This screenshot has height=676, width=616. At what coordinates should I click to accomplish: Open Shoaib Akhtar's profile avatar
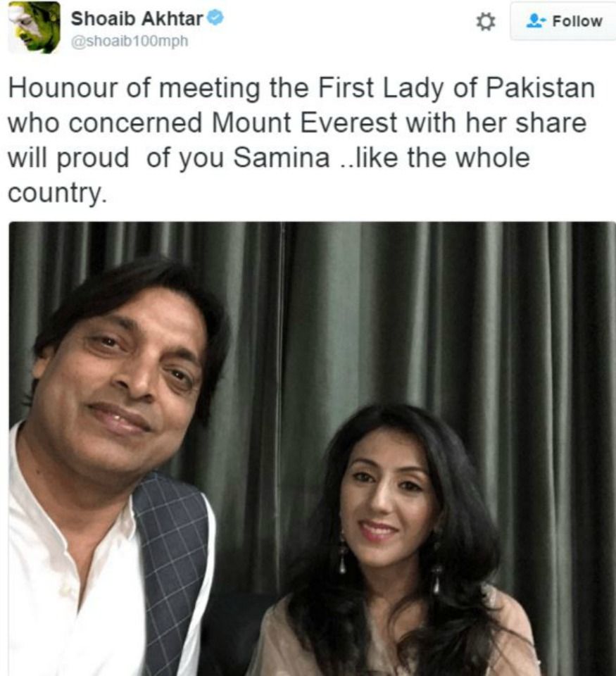[x=34, y=27]
